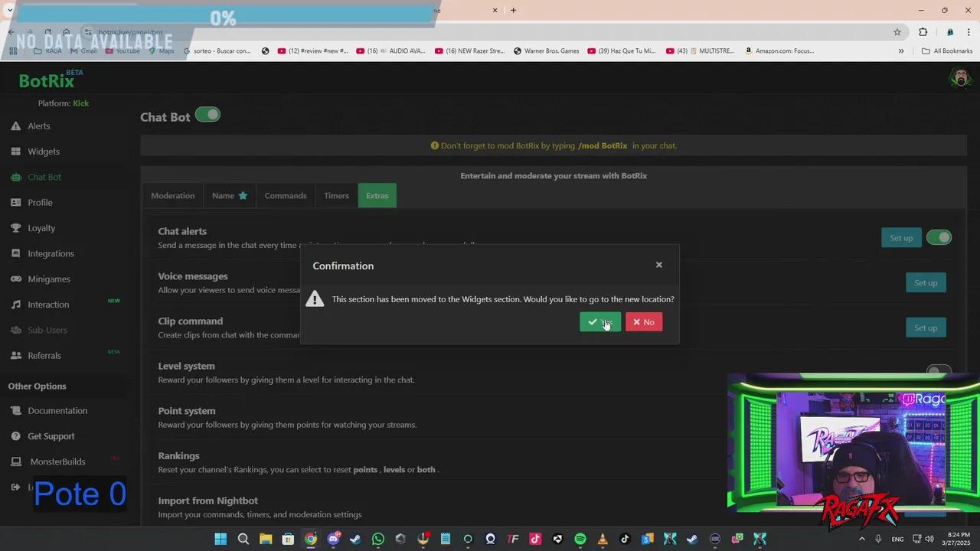Close the current Chrome tab
Image resolution: width=980 pixels, height=551 pixels.
pyautogui.click(x=495, y=10)
